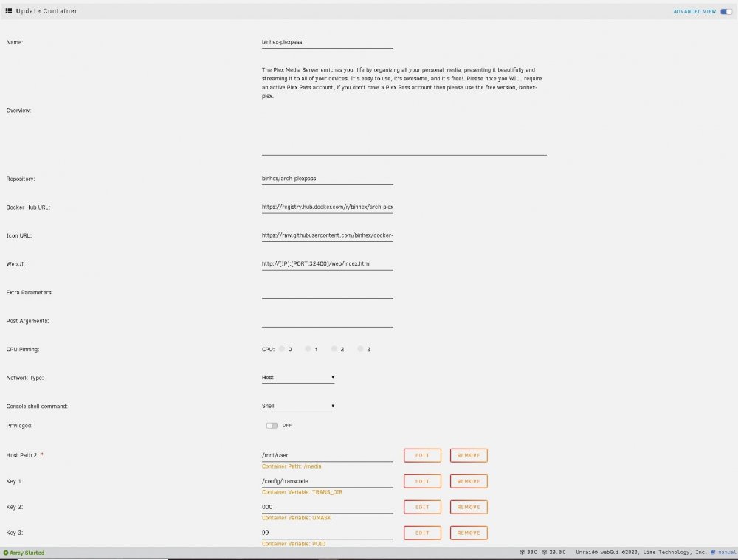Pin the container to CPU 0
The height and width of the screenshot is (560, 738).
coord(282,349)
